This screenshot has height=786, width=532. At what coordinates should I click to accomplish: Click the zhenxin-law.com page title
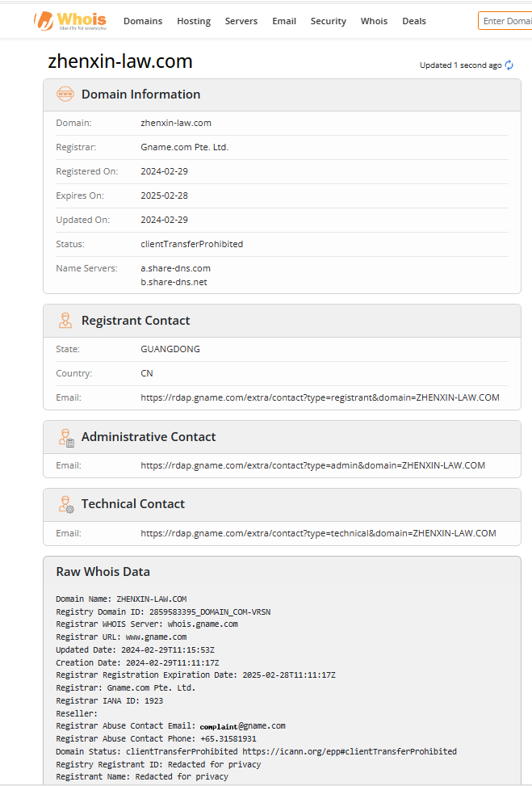(x=120, y=61)
